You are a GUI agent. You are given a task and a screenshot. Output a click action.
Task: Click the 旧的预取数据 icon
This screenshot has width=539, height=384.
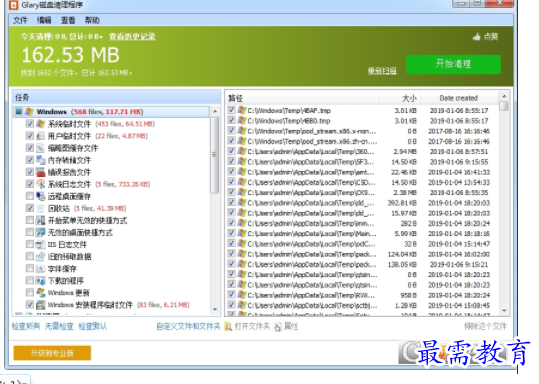pyautogui.click(x=41, y=256)
